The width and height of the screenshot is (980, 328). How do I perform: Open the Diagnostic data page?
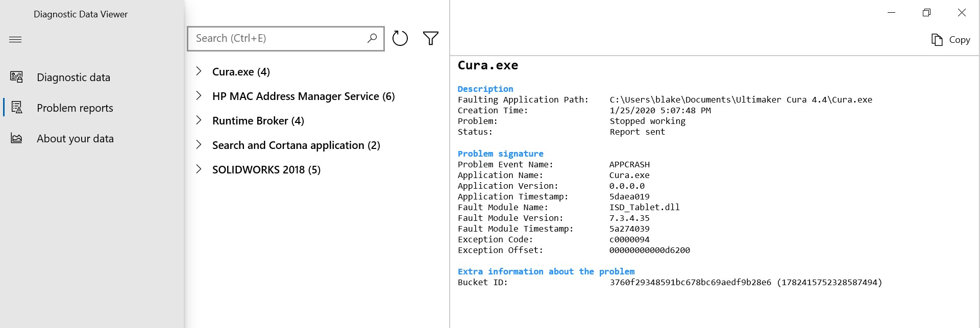click(x=73, y=78)
